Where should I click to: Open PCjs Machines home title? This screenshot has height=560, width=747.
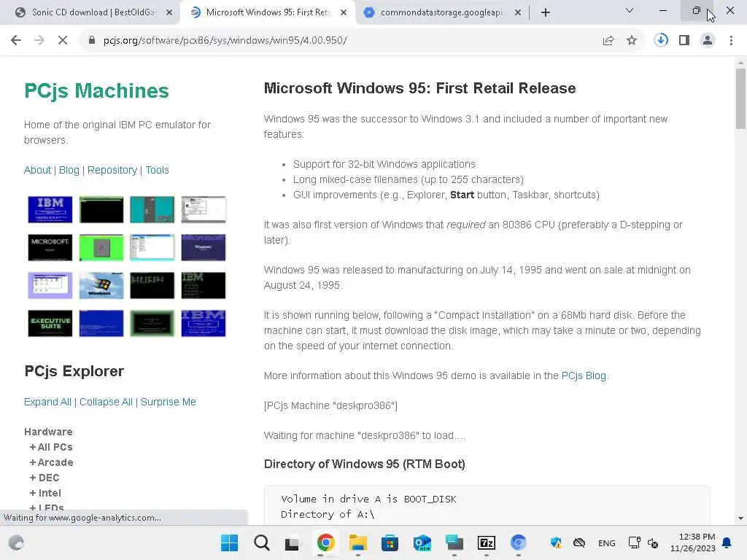click(x=97, y=90)
